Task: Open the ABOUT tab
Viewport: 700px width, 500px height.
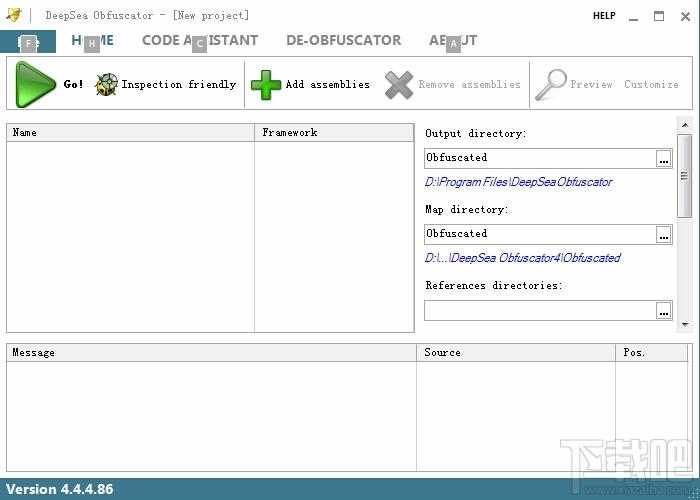Action: click(x=453, y=41)
